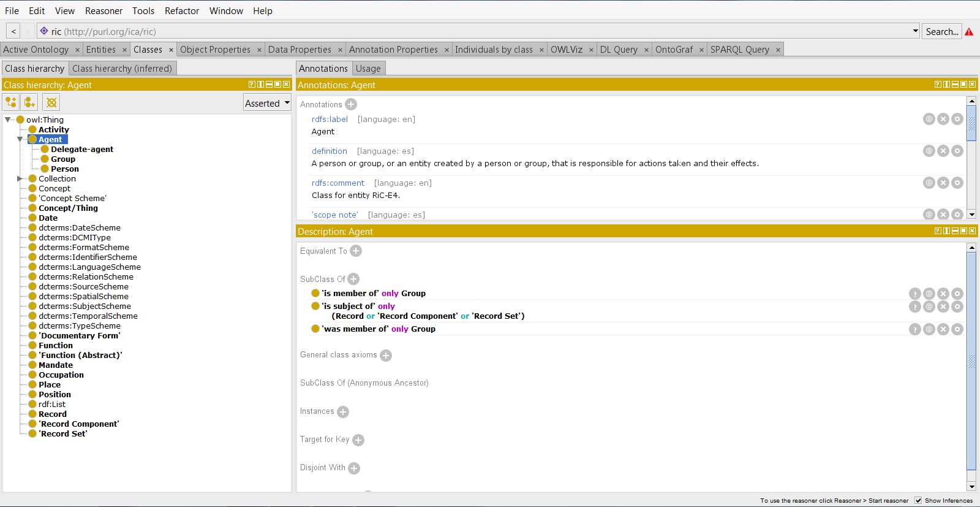Switch to Class hierarchy (inferred) tab
This screenshot has height=507, width=980.
[122, 69]
